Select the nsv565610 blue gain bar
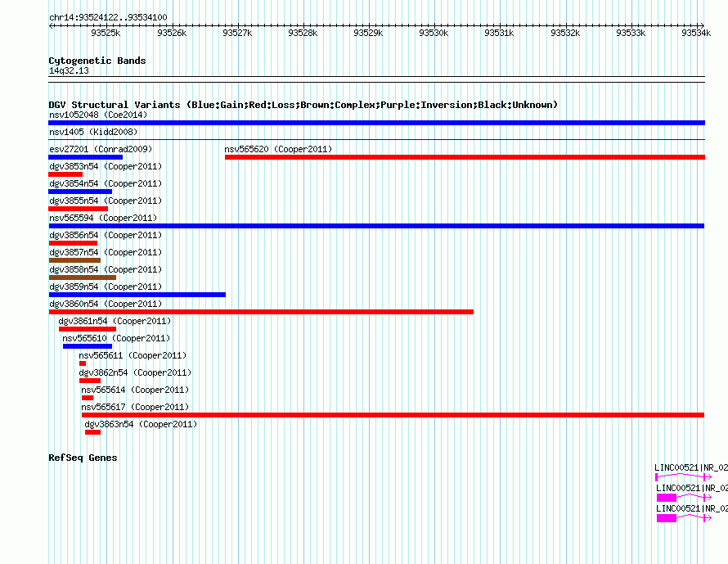Image resolution: width=728 pixels, height=564 pixels. coord(88,346)
